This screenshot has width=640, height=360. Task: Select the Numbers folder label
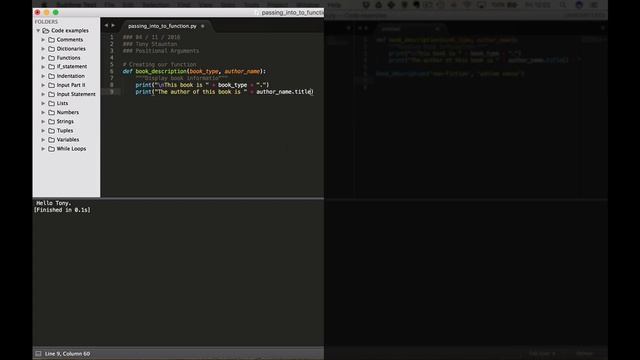[x=68, y=112]
